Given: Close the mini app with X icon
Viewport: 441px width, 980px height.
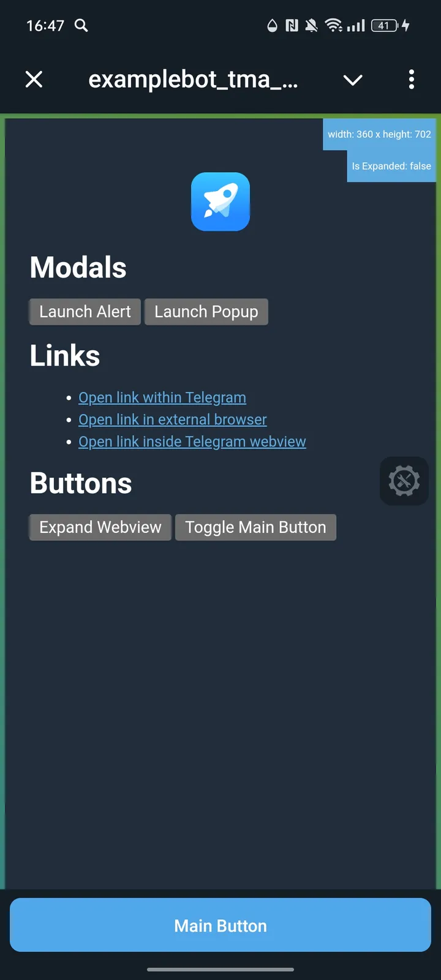Looking at the screenshot, I should pos(34,79).
